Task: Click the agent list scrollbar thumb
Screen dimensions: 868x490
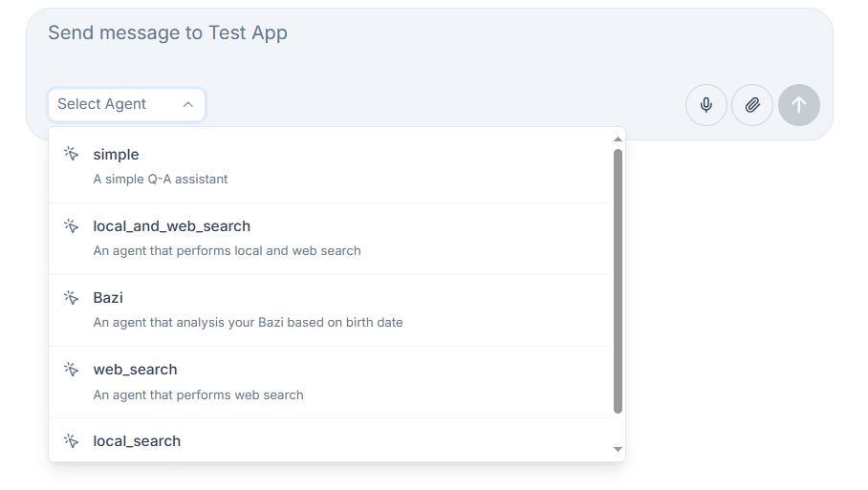Action: point(618,282)
